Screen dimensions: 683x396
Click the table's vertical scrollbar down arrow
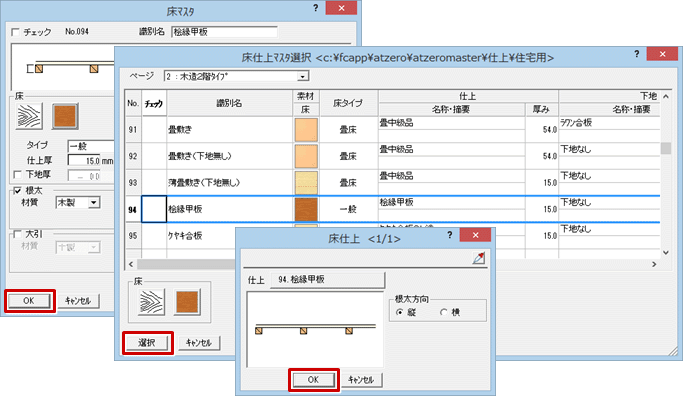[x=666, y=252]
